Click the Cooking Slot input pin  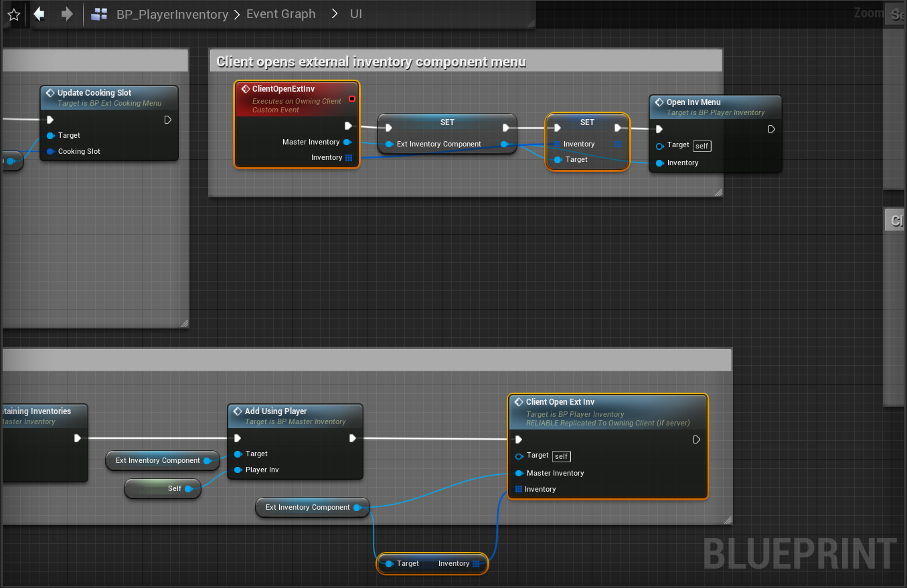tap(51, 151)
